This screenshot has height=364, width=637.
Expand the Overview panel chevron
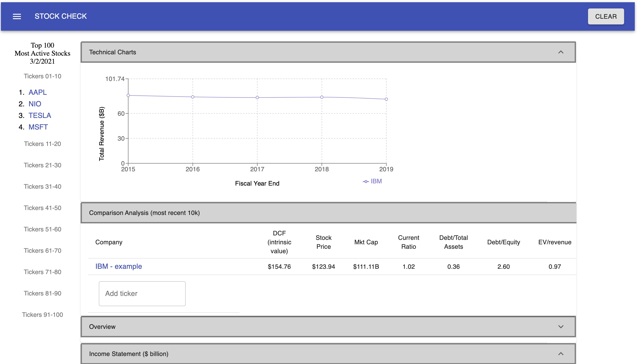point(560,326)
